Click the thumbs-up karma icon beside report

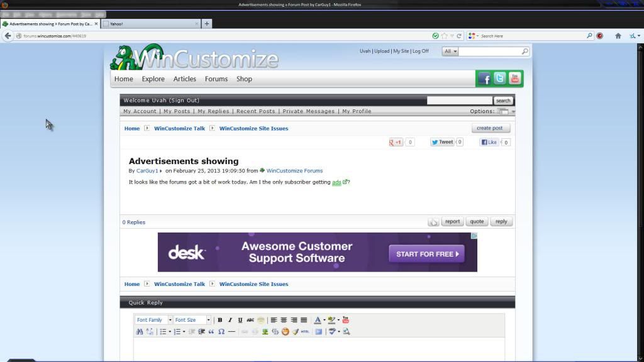click(433, 222)
